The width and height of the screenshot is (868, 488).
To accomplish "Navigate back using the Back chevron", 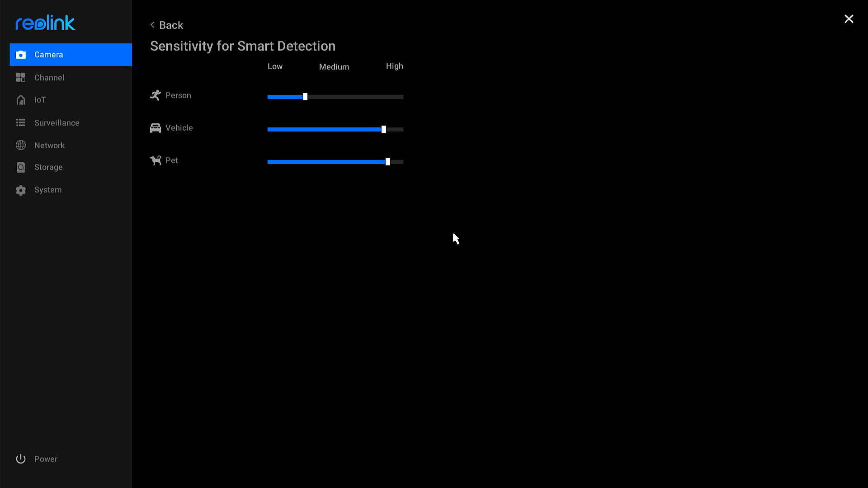I will pyautogui.click(x=153, y=25).
